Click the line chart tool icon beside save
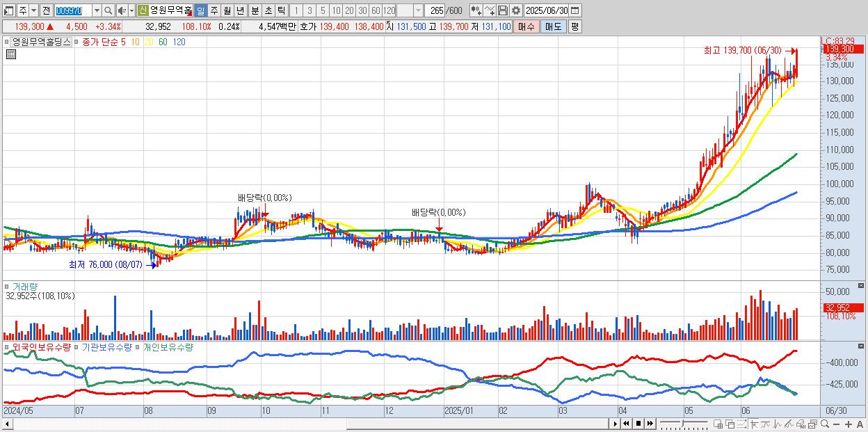 coord(490,10)
